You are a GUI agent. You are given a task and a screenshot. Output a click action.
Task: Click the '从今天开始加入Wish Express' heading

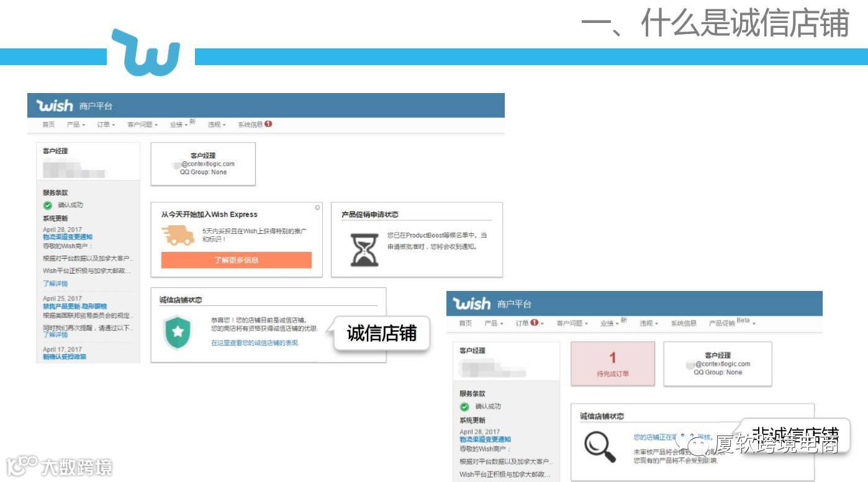tap(209, 215)
